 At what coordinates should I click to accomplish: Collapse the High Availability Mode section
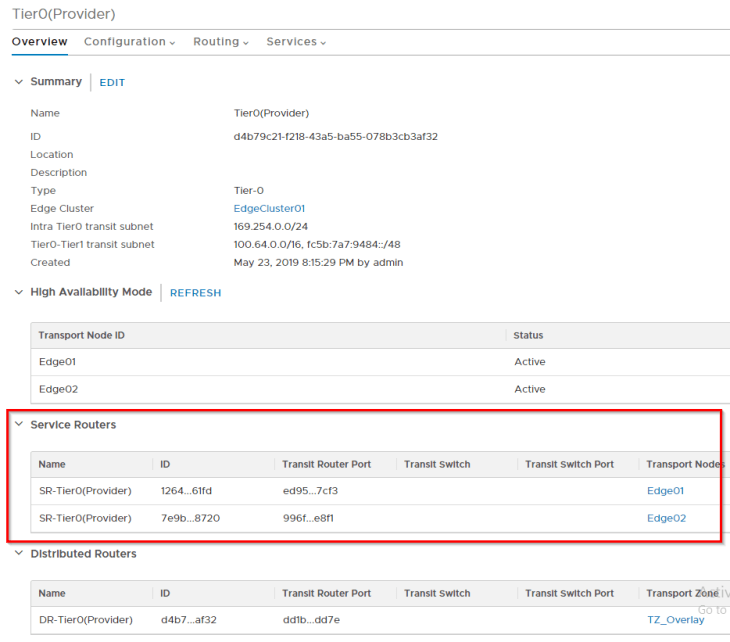[x=18, y=292]
